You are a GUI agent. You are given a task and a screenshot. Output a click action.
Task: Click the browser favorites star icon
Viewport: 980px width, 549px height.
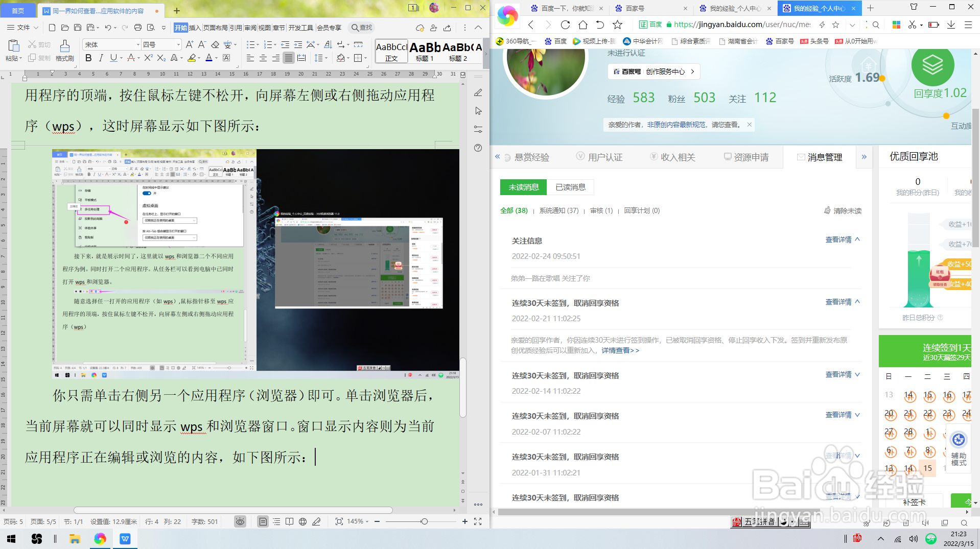617,25
